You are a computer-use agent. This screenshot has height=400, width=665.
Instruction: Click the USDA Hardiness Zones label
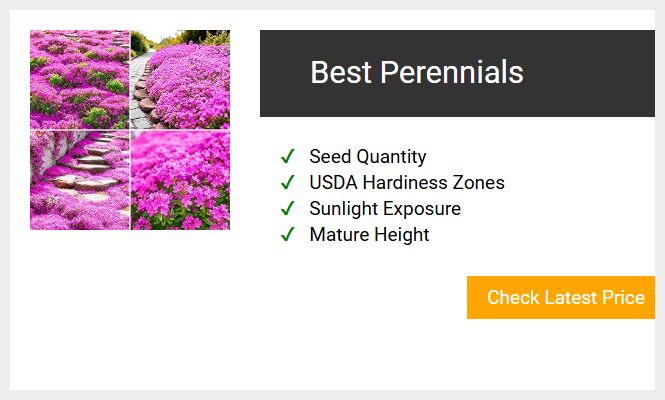[x=407, y=183]
